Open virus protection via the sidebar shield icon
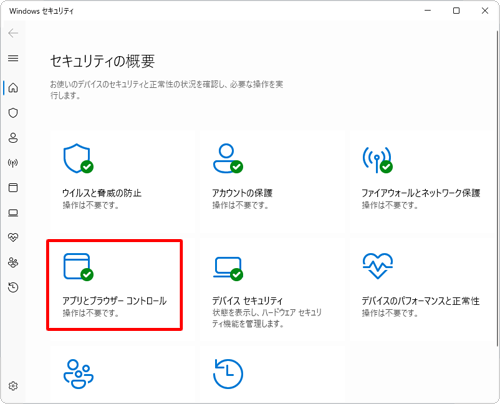Screen dimensions: 500x404 (x=13, y=113)
